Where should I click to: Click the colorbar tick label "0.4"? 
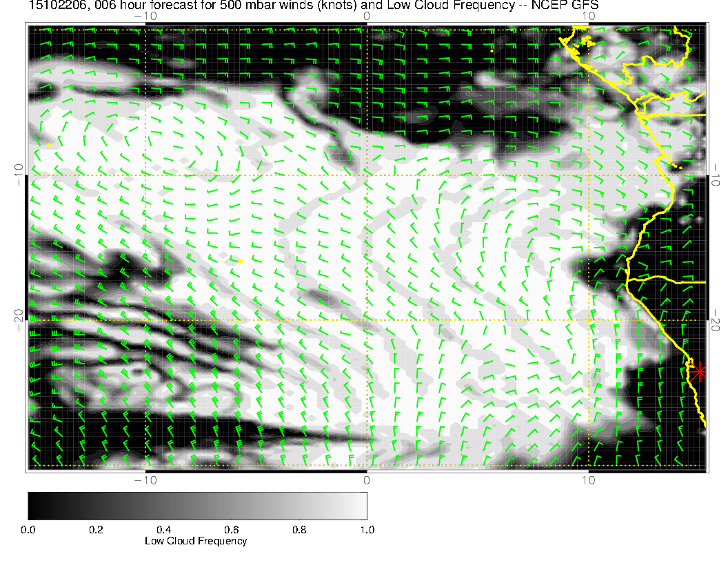click(164, 530)
